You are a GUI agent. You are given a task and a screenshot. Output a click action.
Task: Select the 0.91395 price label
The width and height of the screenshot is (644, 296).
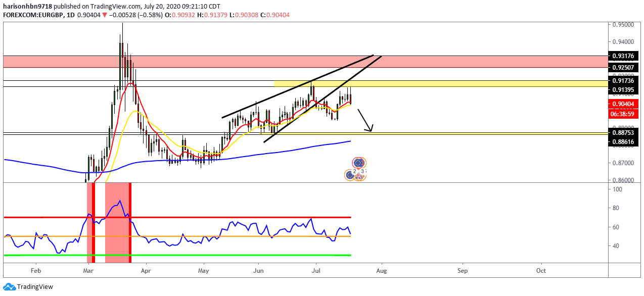(622, 90)
